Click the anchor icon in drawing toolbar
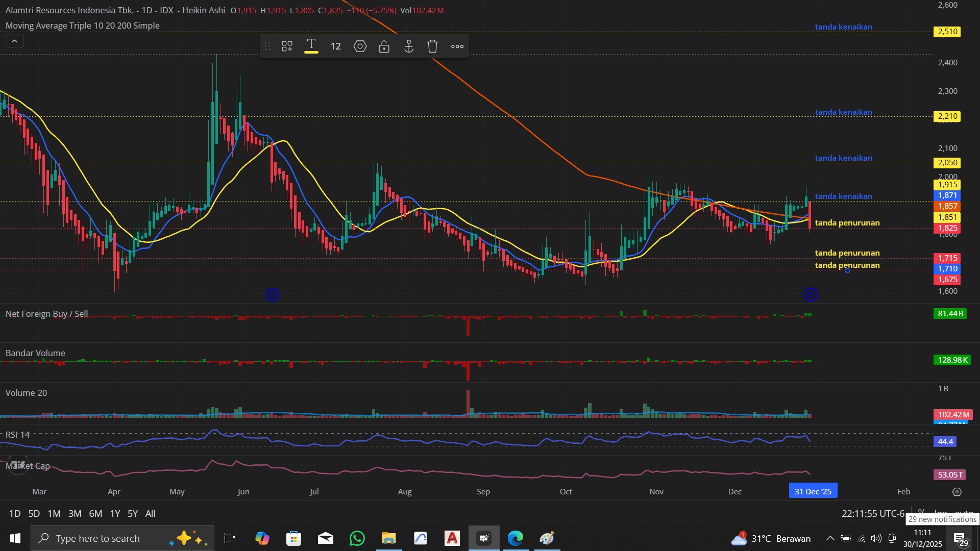 [408, 46]
